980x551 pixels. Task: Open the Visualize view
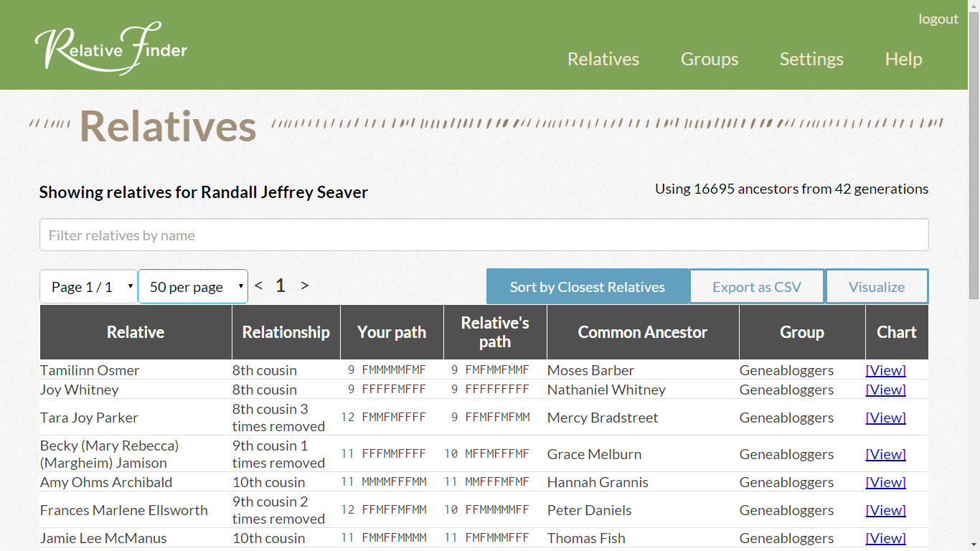(877, 286)
